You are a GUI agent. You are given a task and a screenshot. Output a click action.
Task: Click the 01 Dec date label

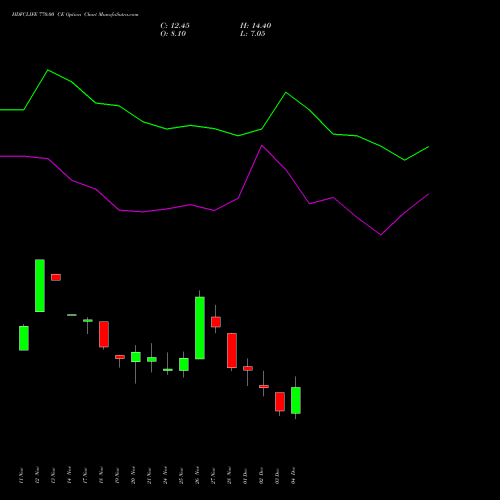point(245,476)
